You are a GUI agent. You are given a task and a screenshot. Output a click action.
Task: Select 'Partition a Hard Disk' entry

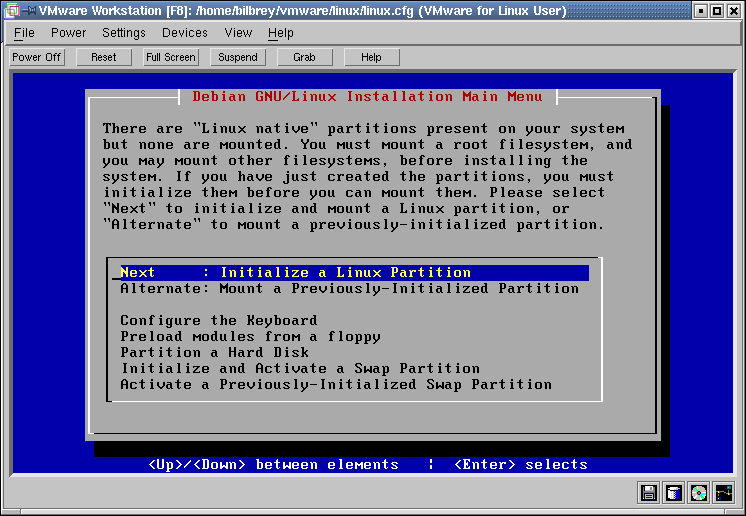click(x=214, y=352)
